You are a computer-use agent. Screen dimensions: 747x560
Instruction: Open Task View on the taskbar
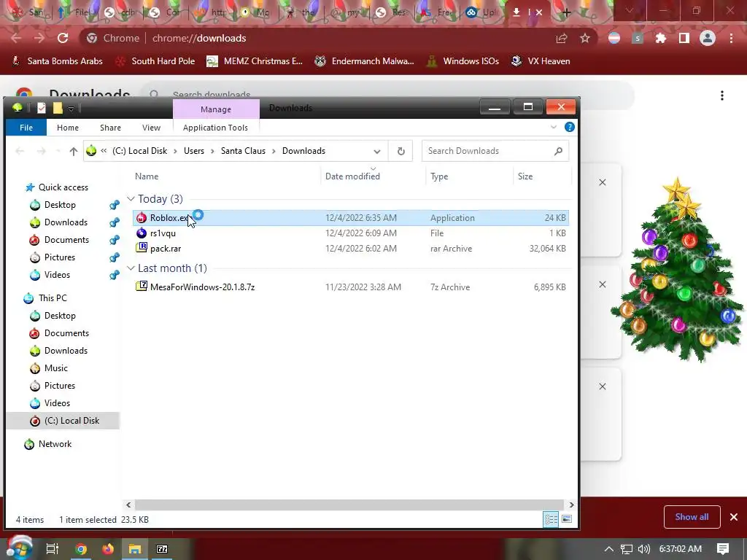tap(52, 549)
